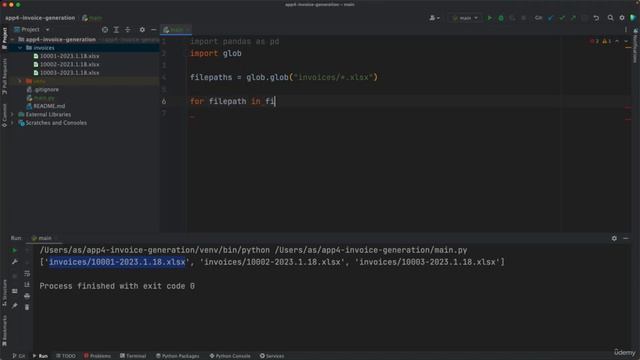The height and width of the screenshot is (360, 640).
Task: Push commits with the green arrow icon
Action: click(x=573, y=18)
